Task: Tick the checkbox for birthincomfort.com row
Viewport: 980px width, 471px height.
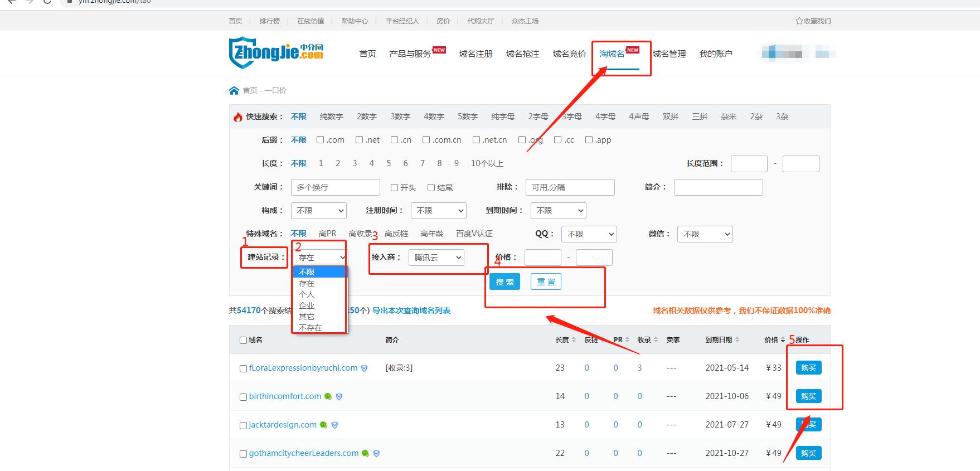Action: tap(243, 397)
